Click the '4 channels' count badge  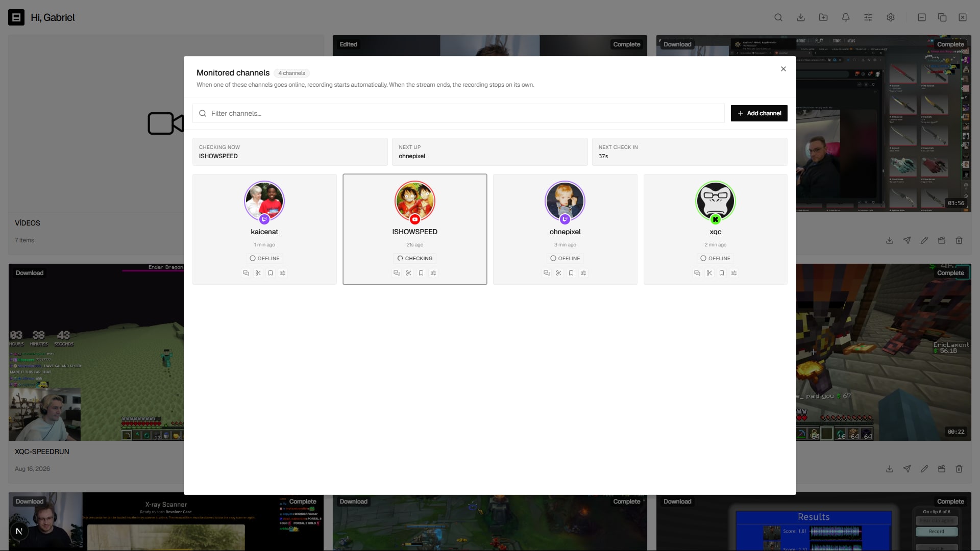[x=291, y=73]
